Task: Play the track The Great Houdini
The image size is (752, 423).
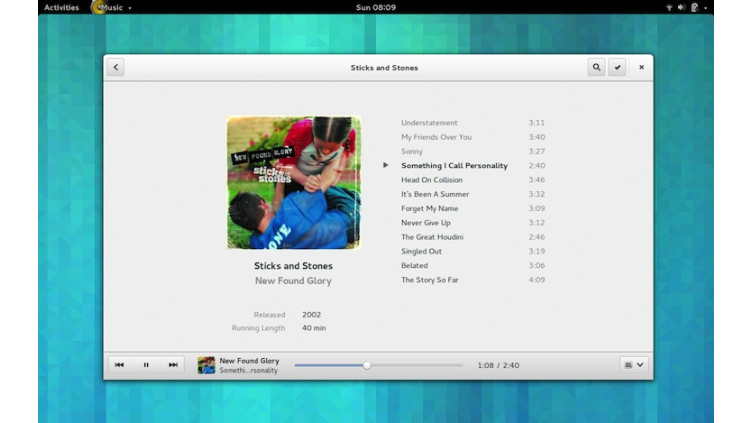Action: [432, 237]
